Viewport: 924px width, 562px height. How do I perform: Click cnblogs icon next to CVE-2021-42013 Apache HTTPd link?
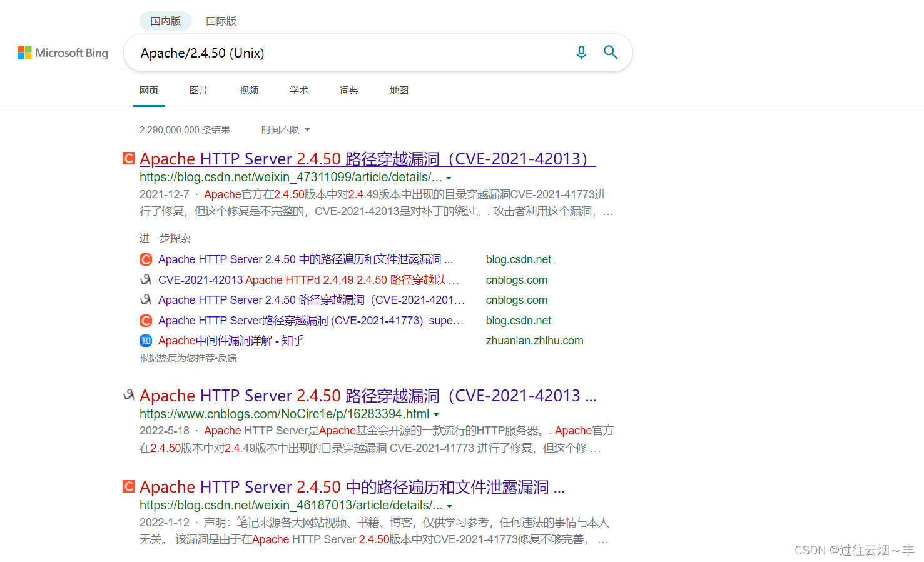(146, 279)
